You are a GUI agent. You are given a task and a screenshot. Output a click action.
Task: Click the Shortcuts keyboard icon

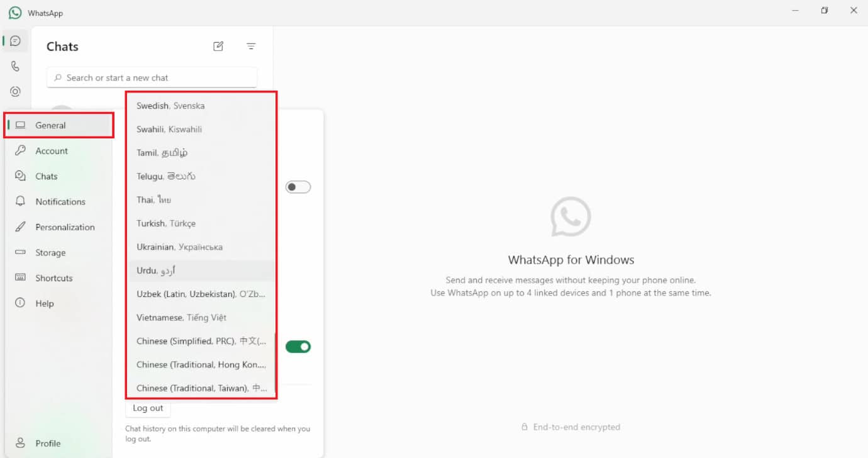click(20, 277)
